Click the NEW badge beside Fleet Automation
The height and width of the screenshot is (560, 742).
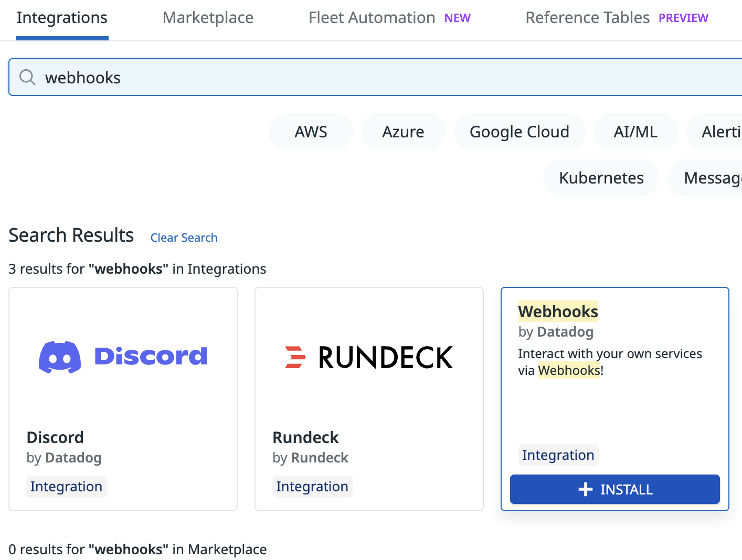[x=458, y=18]
